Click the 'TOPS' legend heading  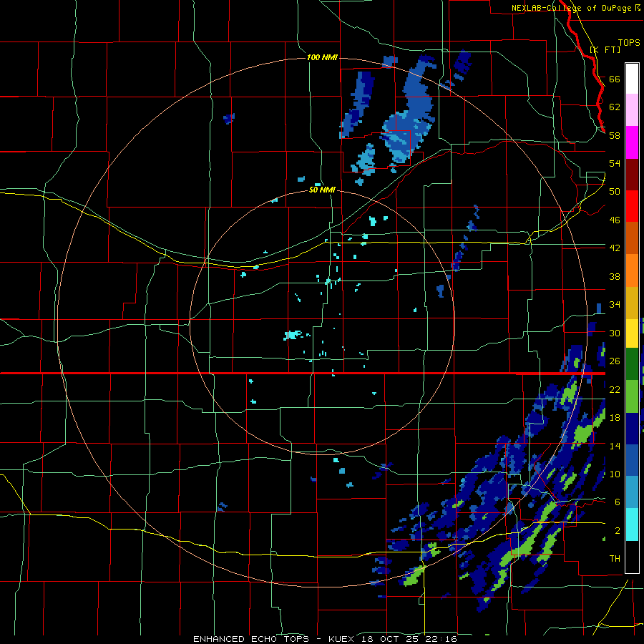(x=629, y=43)
